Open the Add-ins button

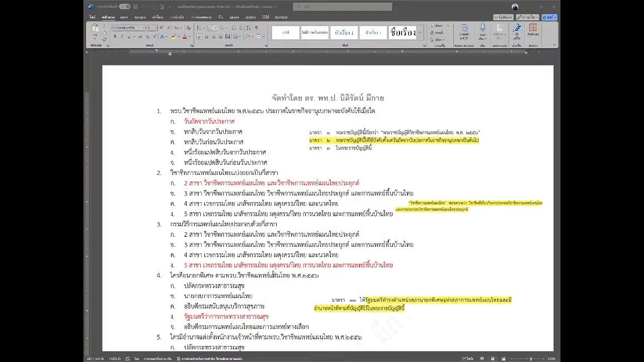pos(533,30)
